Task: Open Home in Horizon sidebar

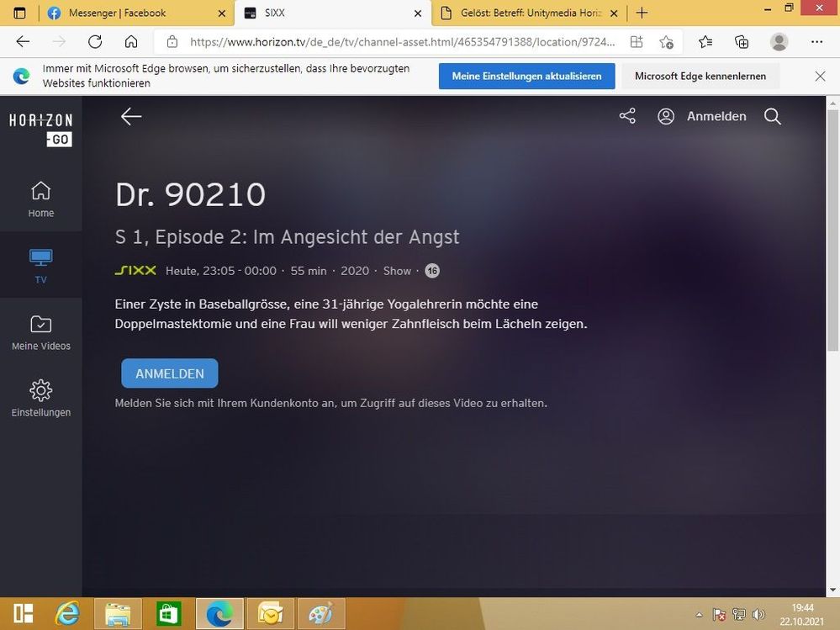Action: [x=40, y=199]
